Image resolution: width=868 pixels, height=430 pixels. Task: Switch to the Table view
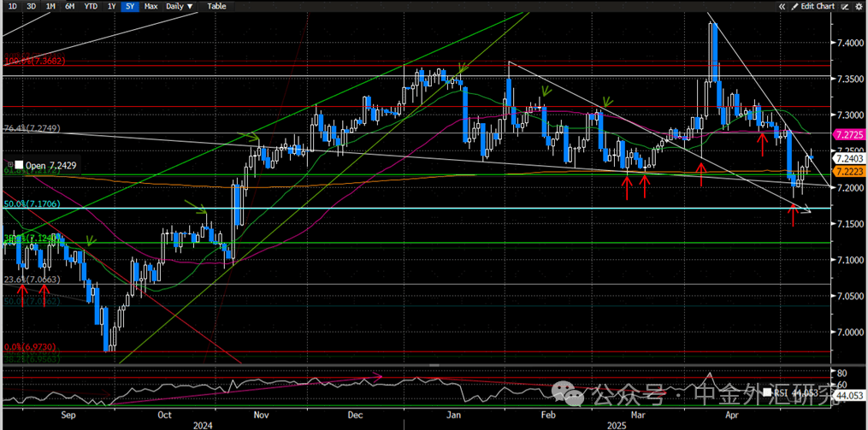point(216,6)
